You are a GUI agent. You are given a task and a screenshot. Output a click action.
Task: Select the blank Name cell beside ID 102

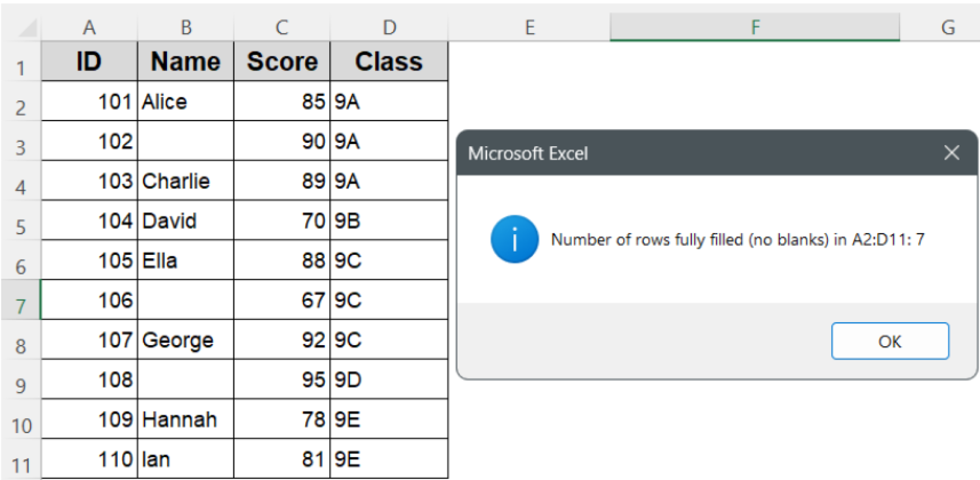[x=185, y=141]
